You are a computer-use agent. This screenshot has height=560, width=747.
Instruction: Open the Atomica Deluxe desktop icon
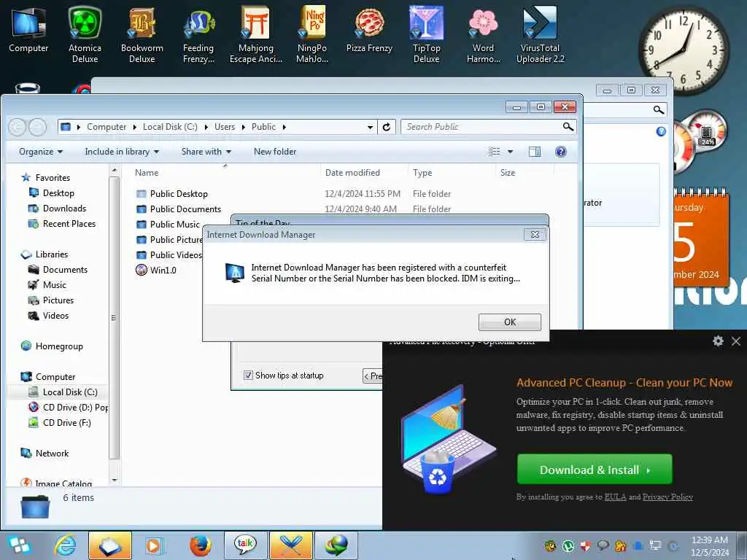point(85,35)
